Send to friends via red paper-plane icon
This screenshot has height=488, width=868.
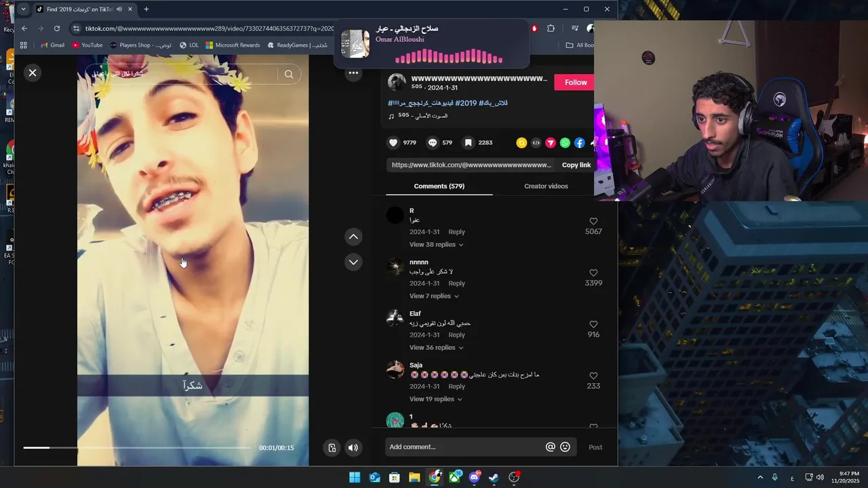pos(551,142)
